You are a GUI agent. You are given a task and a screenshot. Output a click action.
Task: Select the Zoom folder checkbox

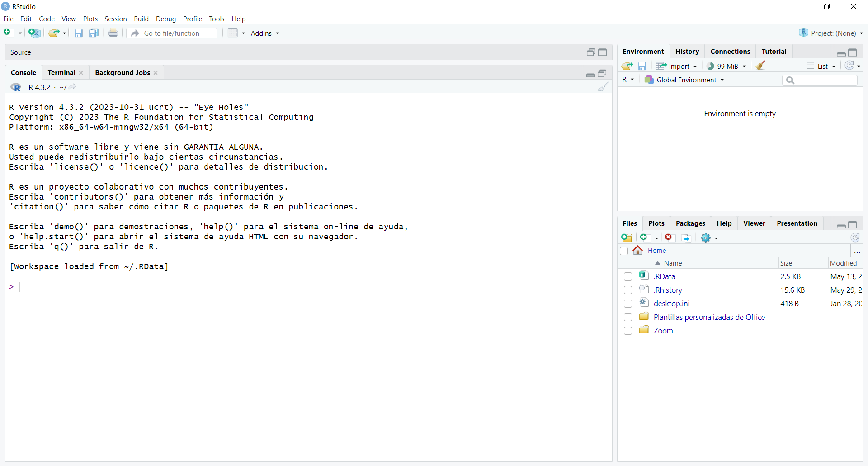pyautogui.click(x=627, y=331)
